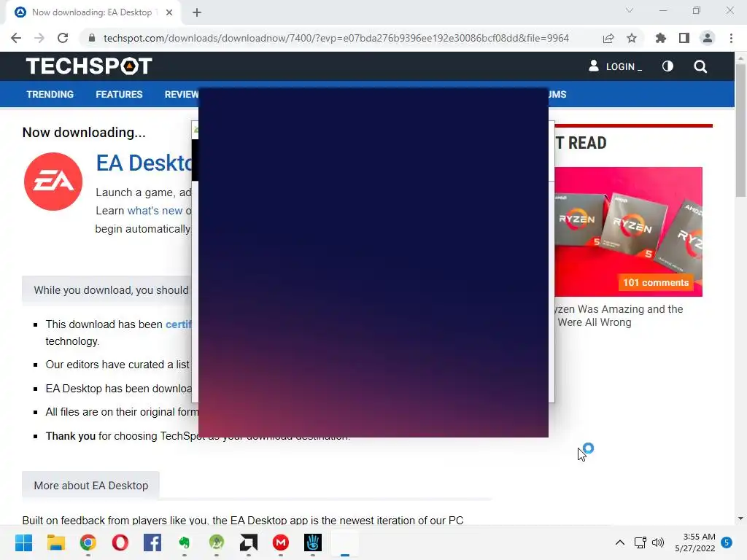Select the More about EA Desktop tab
Screen dimensions: 747x560
coord(90,485)
